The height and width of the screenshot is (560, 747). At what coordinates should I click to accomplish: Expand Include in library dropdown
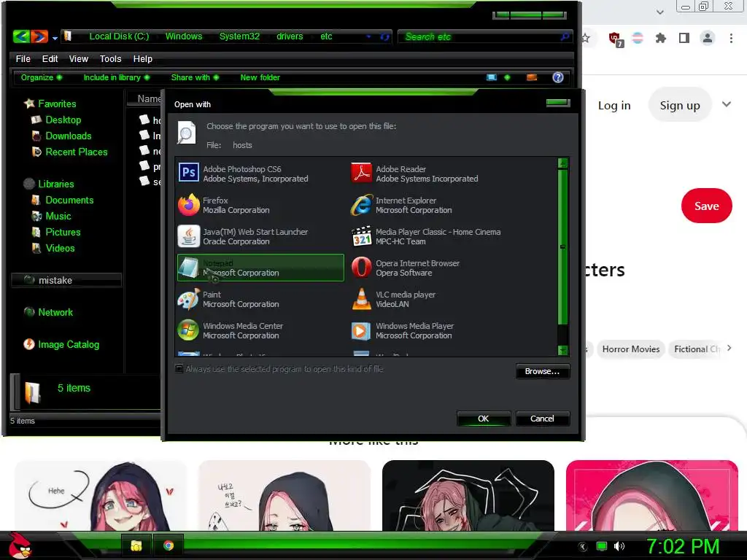point(116,77)
